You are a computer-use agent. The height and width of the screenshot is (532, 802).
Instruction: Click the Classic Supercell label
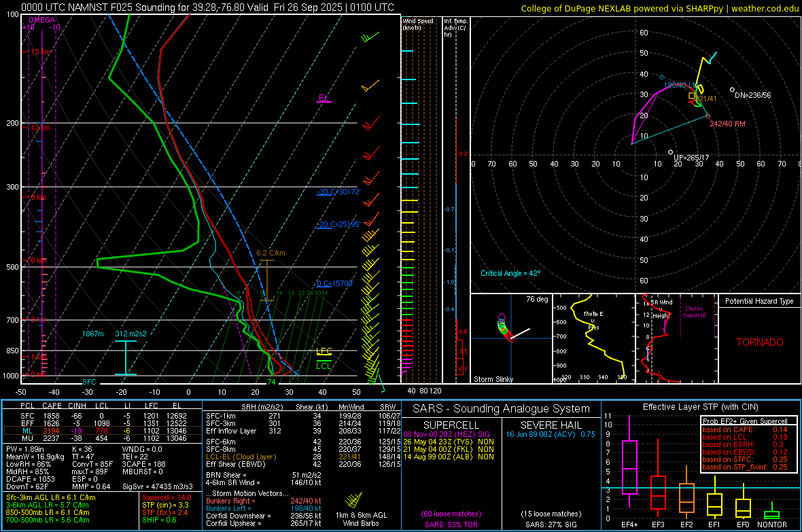point(695,312)
